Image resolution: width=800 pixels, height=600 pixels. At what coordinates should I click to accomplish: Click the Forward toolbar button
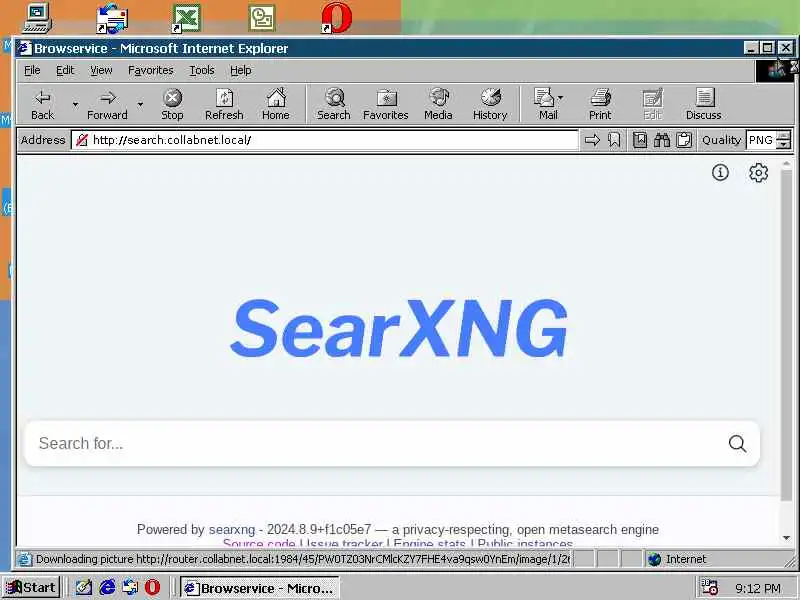click(107, 105)
